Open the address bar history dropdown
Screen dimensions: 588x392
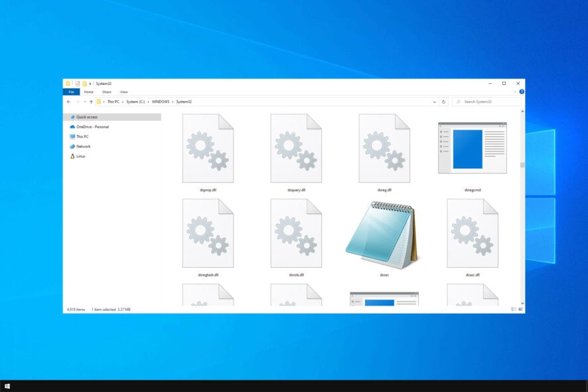pos(435,101)
